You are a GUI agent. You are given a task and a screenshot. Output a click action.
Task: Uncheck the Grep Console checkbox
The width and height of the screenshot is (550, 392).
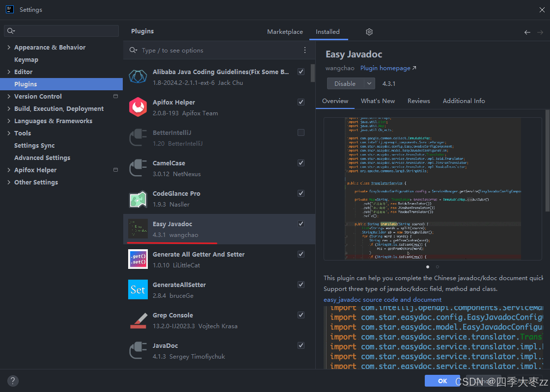click(301, 315)
